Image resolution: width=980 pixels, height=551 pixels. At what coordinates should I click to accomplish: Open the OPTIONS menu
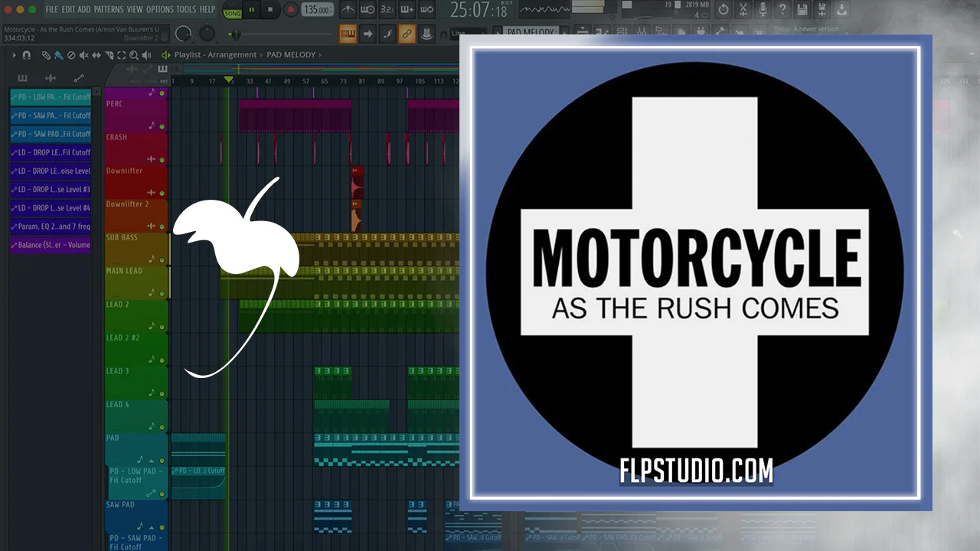160,9
